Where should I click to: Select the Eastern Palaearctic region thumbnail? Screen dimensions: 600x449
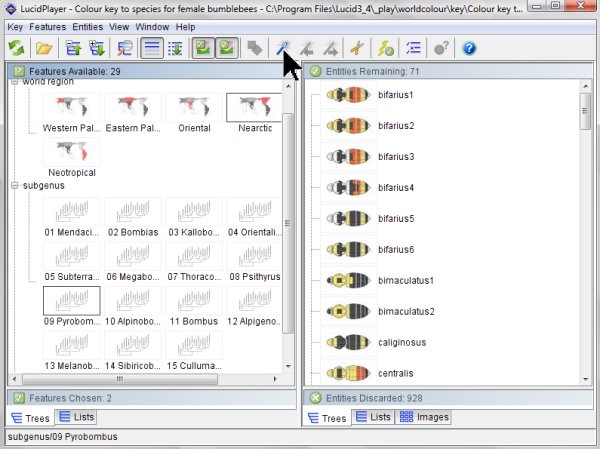click(x=133, y=108)
